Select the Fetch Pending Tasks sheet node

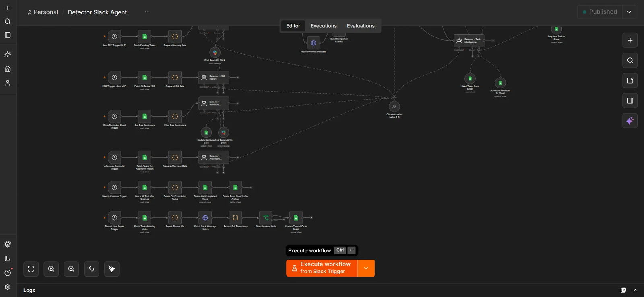pos(144,37)
